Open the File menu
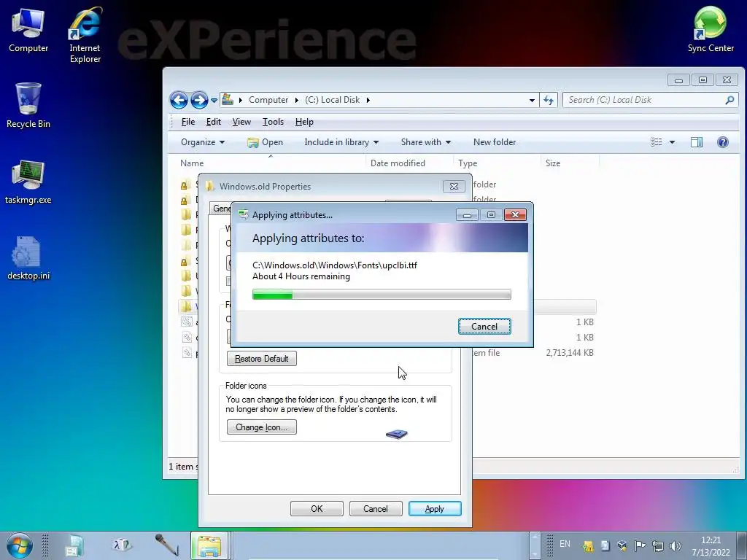747x560 pixels. tap(188, 122)
